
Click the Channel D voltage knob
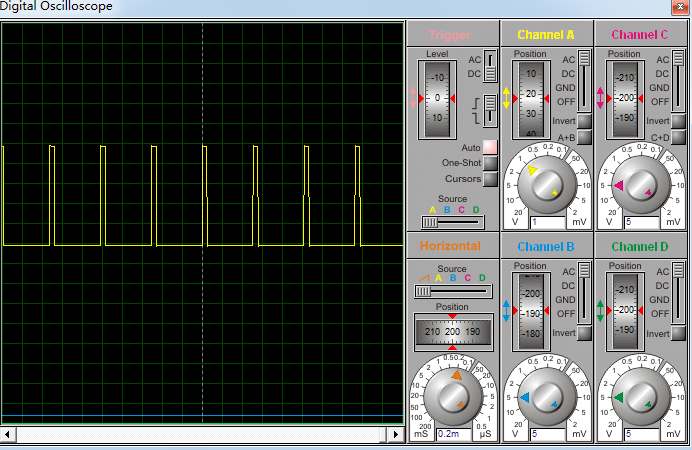click(x=640, y=397)
